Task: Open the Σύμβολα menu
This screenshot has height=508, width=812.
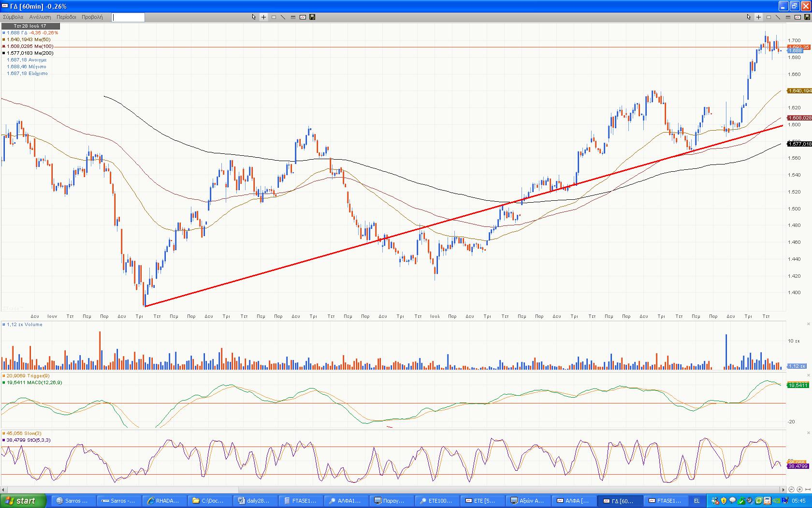Action: (13, 17)
